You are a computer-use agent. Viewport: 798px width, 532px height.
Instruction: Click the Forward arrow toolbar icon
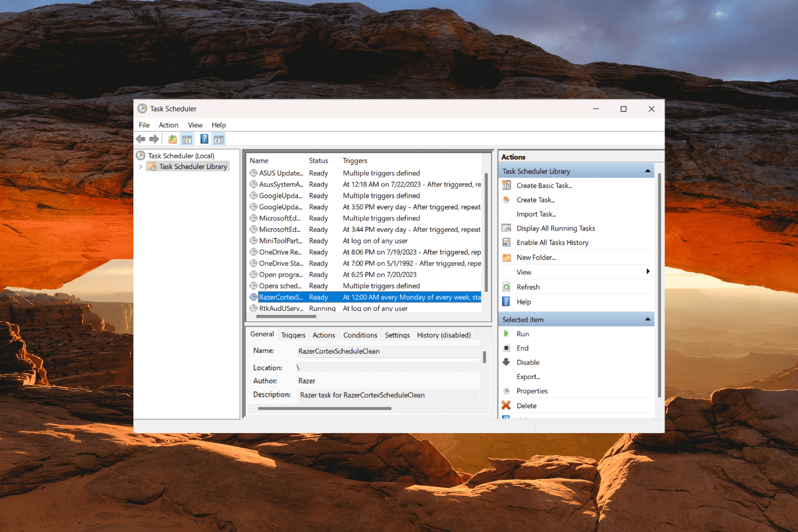[x=154, y=139]
